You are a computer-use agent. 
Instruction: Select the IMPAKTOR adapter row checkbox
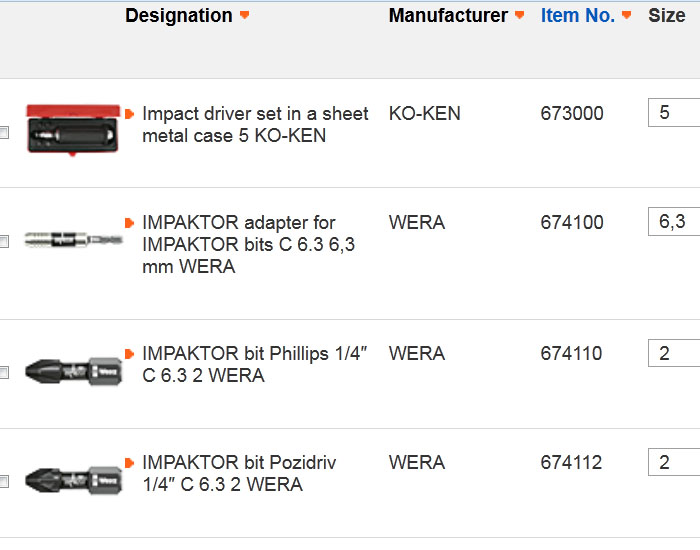(x=4, y=241)
